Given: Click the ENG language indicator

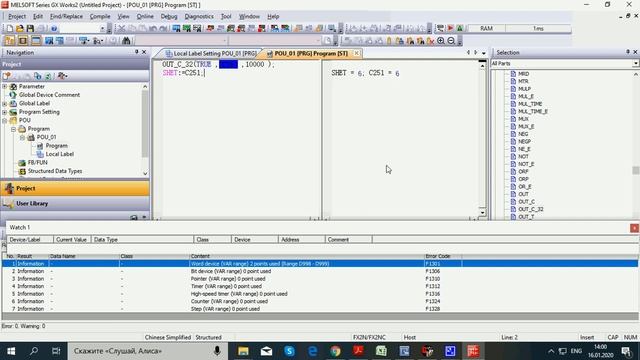Looking at the screenshot, I should [x=576, y=351].
